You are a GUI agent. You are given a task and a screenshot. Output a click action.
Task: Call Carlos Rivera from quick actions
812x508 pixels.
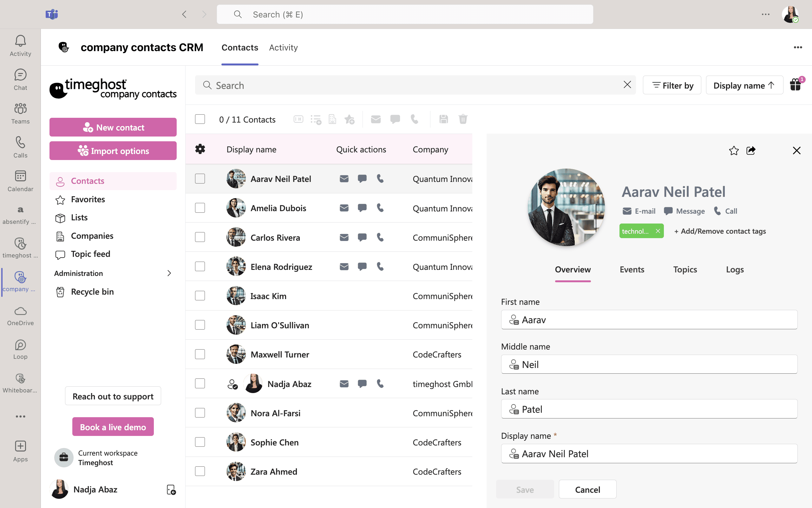[380, 237]
